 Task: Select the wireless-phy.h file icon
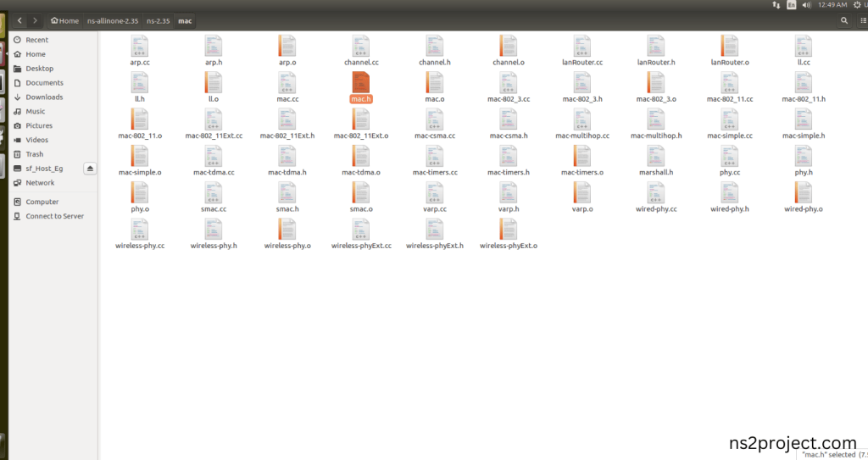tap(213, 230)
